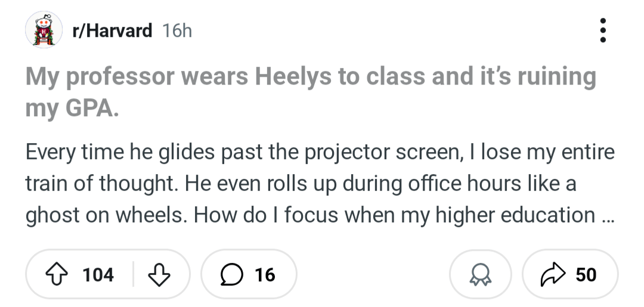
Task: Click the 50 shares count
Action: point(586,274)
